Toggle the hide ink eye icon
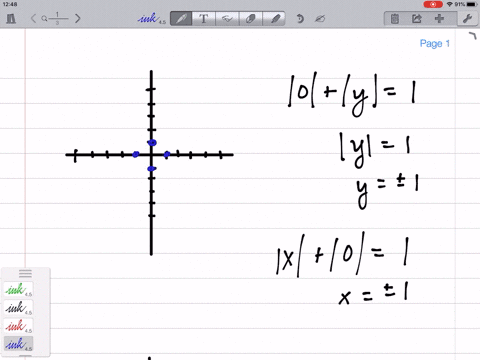Viewport: 480px width, 360px height. [x=320, y=19]
